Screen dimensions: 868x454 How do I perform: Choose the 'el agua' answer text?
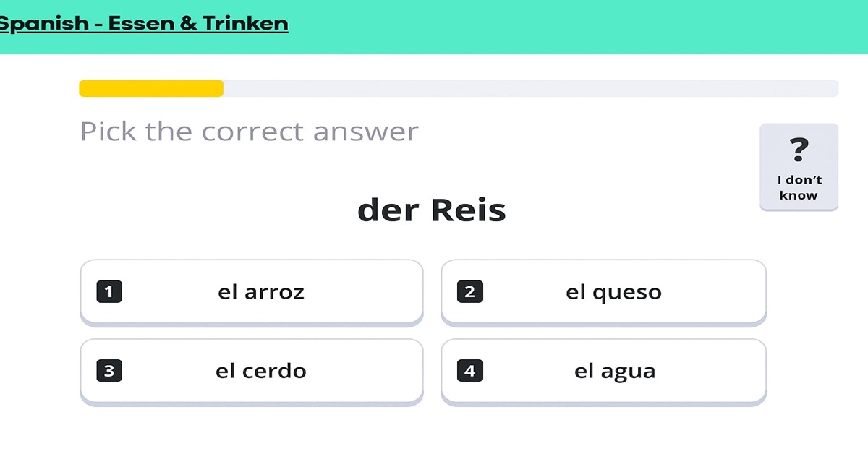click(615, 372)
